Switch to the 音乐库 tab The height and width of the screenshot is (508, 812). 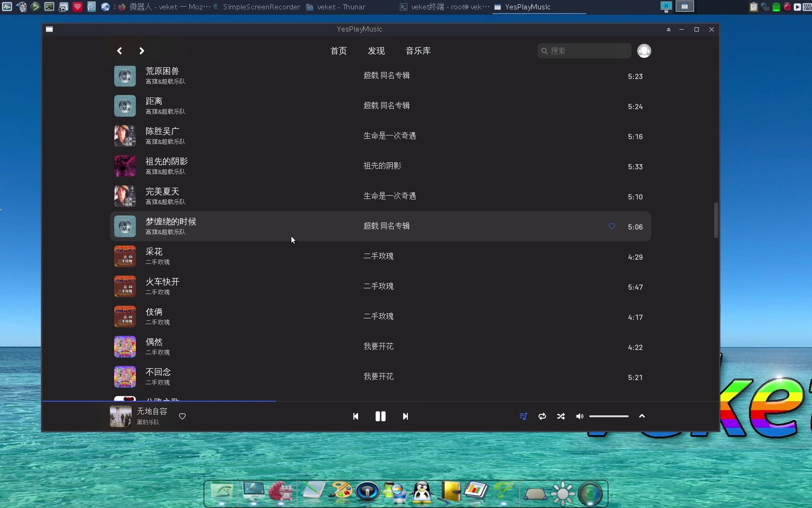pyautogui.click(x=418, y=50)
